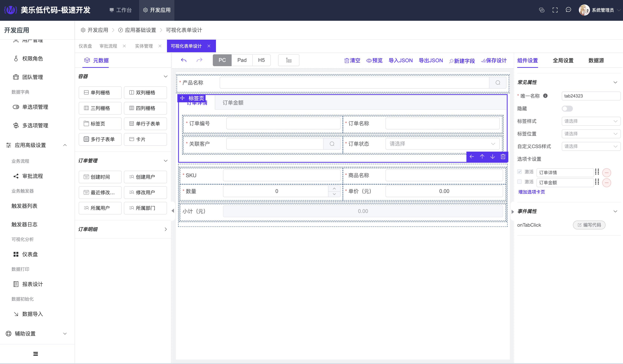Switch to 全局设置 tab
Image resolution: width=623 pixels, height=364 pixels.
[x=563, y=60]
